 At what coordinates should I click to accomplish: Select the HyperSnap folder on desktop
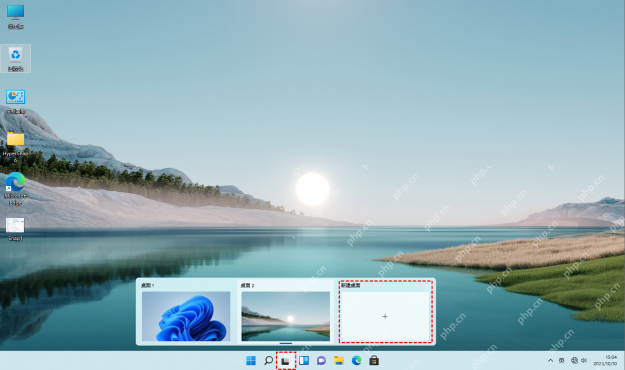pyautogui.click(x=16, y=147)
